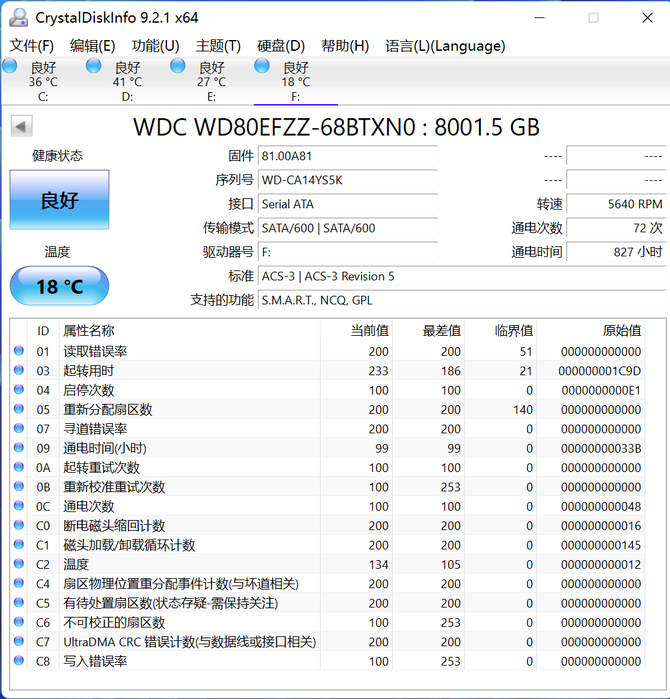The height and width of the screenshot is (699, 670).
Task: Click the 最差值 column header
Action: [x=428, y=331]
